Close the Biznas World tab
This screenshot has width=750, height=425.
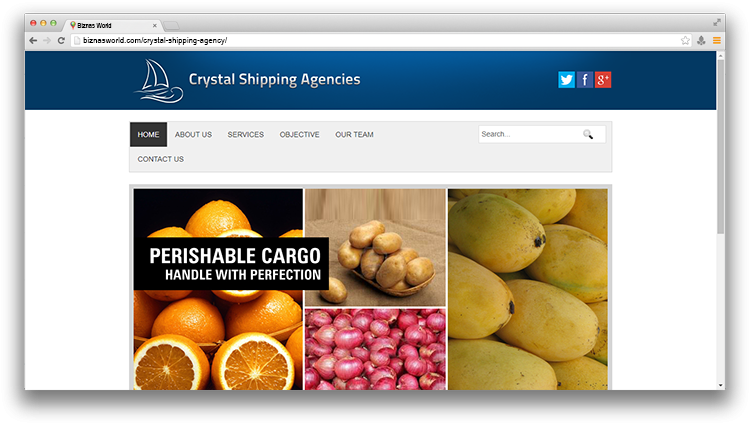click(x=154, y=25)
